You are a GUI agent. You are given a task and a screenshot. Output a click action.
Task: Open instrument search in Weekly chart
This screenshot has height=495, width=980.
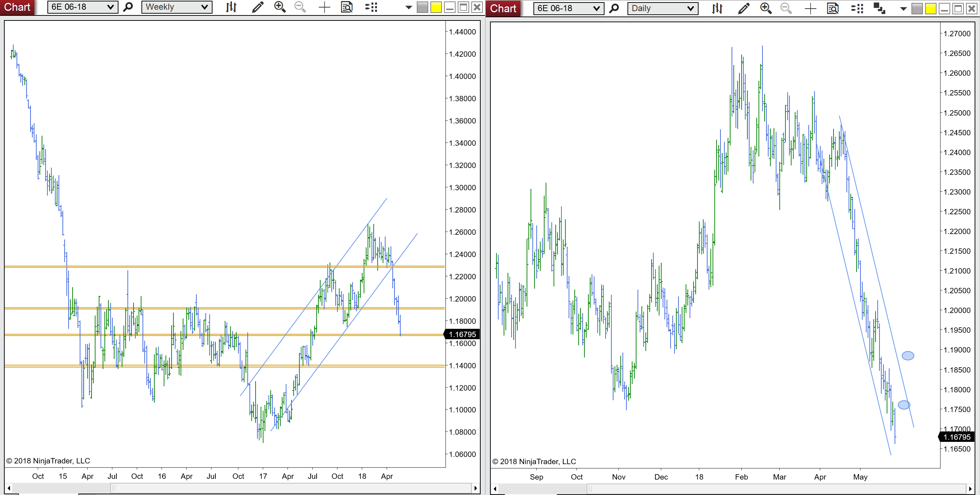[x=128, y=7]
